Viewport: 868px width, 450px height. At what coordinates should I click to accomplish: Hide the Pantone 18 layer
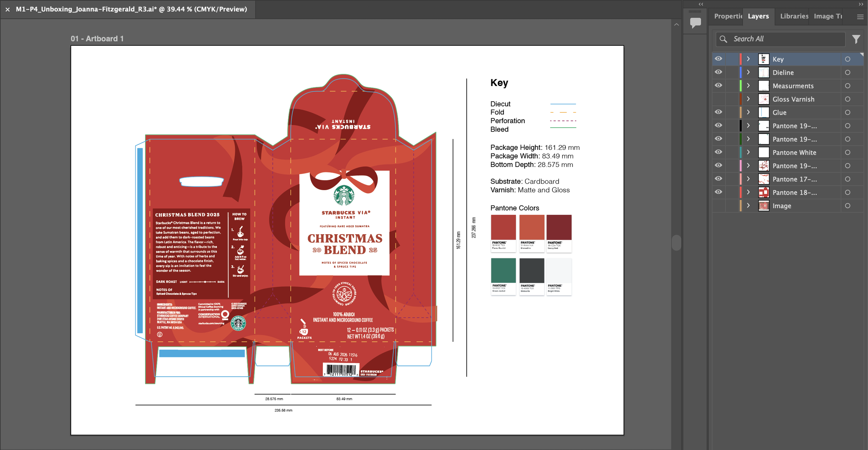pyautogui.click(x=718, y=192)
